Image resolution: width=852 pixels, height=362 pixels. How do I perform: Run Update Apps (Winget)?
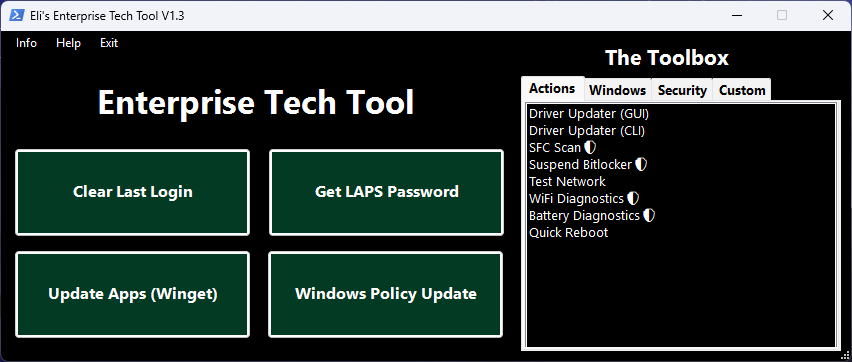[133, 294]
